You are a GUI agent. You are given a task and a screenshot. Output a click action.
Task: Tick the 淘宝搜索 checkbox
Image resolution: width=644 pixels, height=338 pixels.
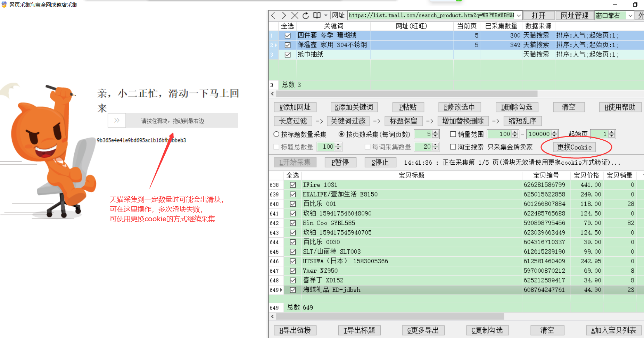pyautogui.click(x=453, y=147)
